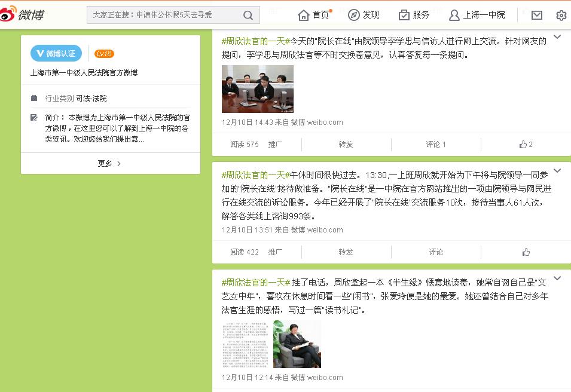This screenshot has height=392, width=571.
Task: Click the 行业类别 briefcase icon
Action: [34, 98]
